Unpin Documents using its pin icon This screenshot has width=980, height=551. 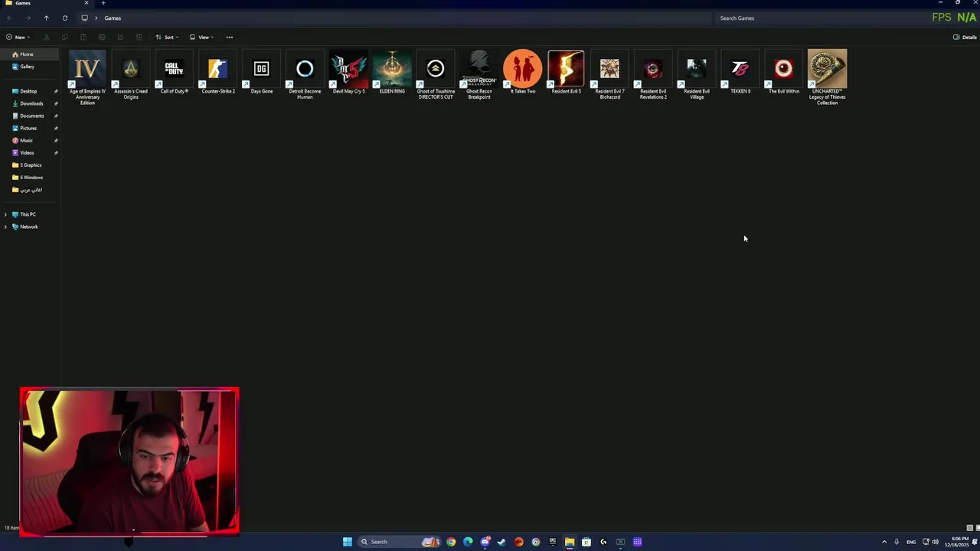point(56,116)
